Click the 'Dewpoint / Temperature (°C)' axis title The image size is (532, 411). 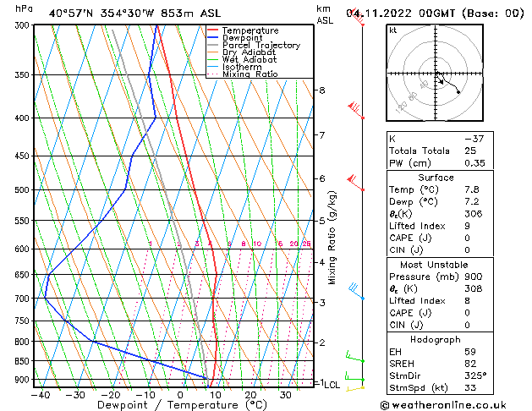[x=182, y=405]
